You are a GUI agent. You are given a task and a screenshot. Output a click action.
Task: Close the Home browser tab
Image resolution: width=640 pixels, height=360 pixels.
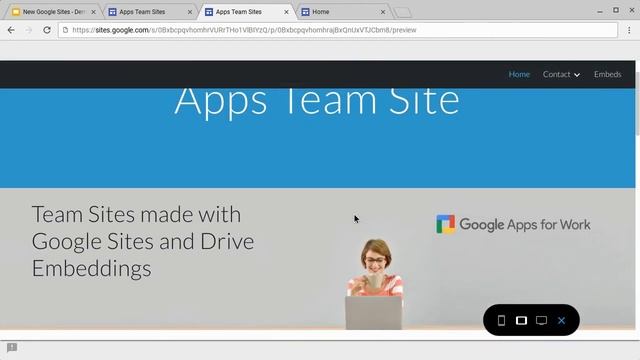click(383, 12)
